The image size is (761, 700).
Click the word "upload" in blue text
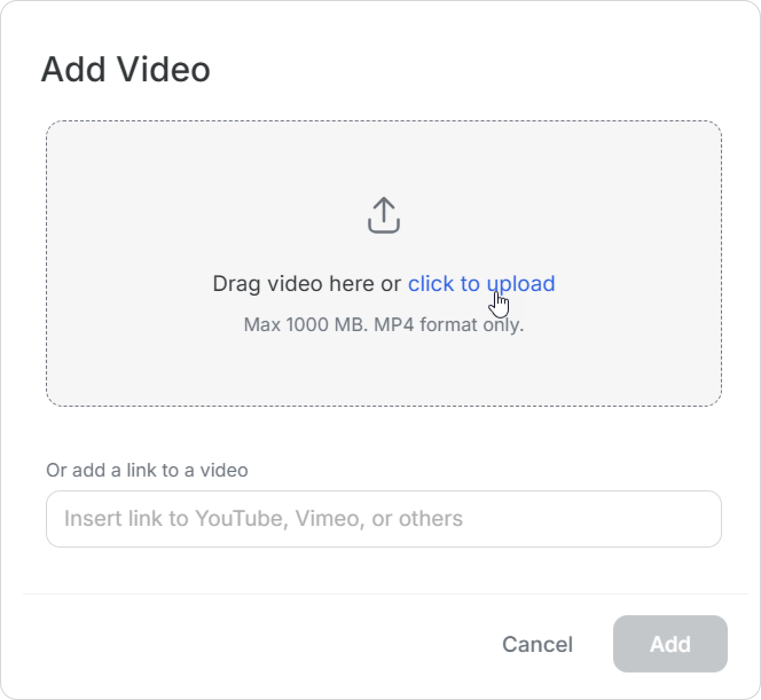(521, 284)
